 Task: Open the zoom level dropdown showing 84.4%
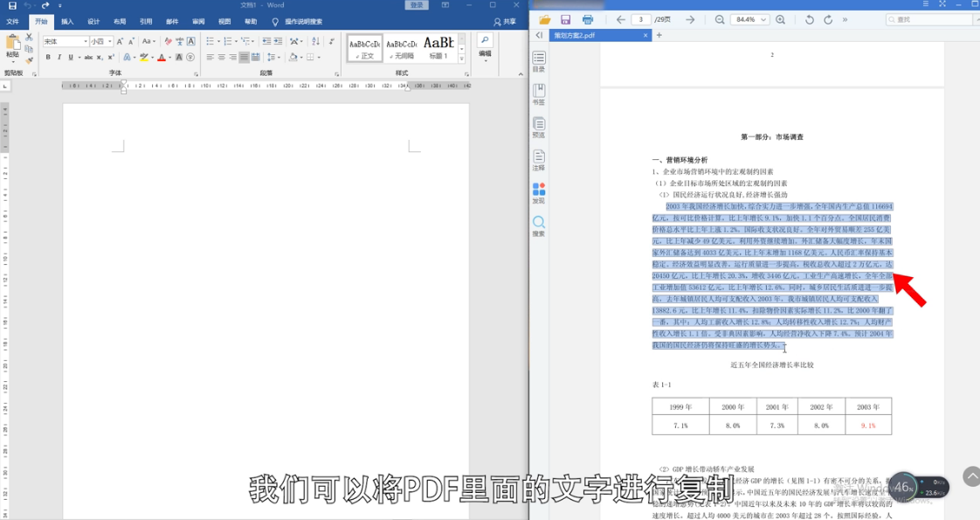click(749, 19)
